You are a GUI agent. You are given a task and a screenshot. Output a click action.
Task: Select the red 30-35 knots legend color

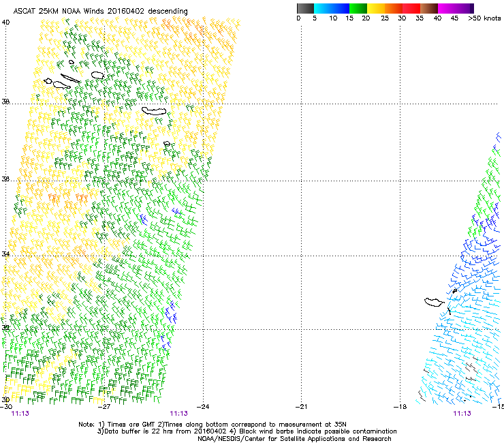point(411,8)
